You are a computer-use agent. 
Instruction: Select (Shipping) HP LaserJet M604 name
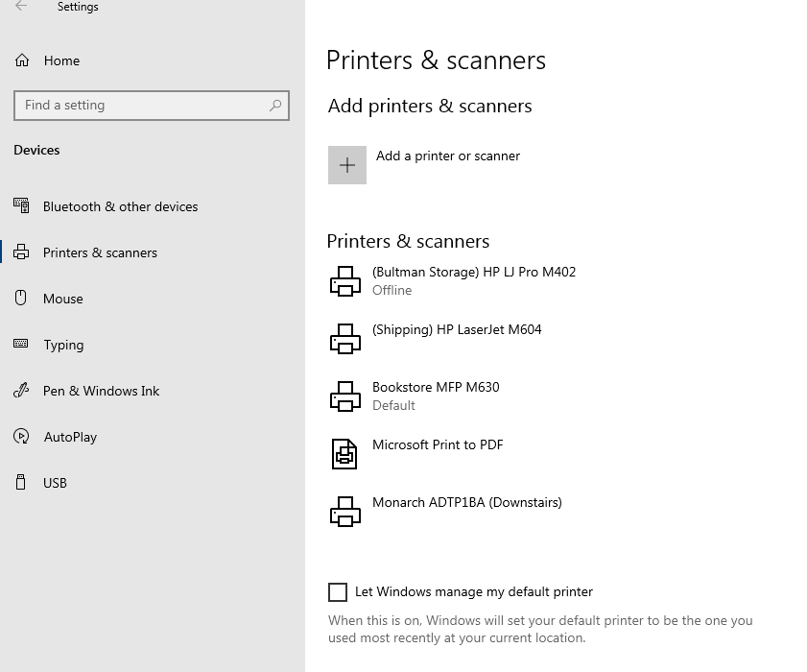pos(457,329)
